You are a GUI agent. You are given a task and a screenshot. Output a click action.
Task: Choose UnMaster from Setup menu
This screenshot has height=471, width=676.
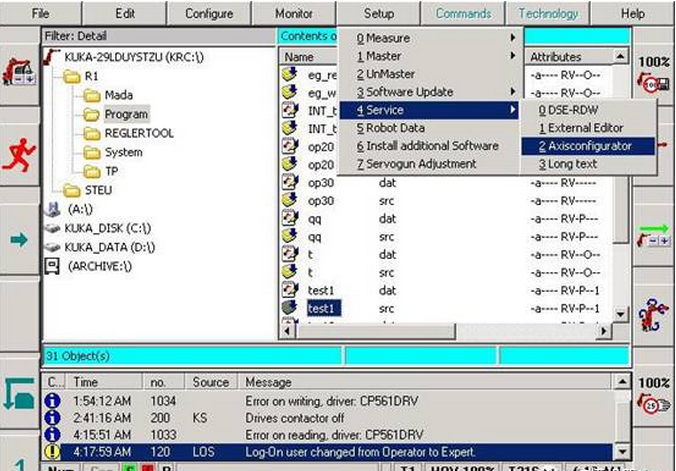tap(431, 74)
